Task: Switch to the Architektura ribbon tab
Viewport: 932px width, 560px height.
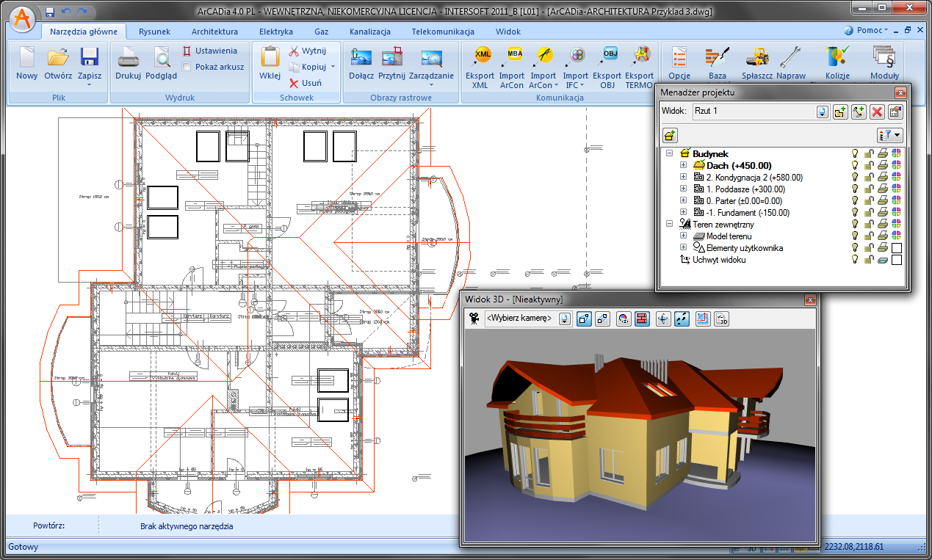Action: pos(214,32)
